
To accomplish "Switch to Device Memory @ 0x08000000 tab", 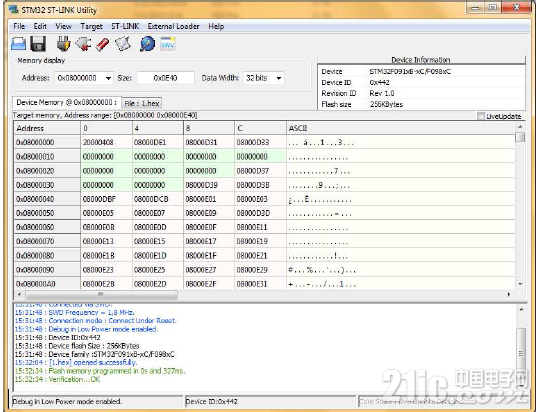I will [67, 103].
